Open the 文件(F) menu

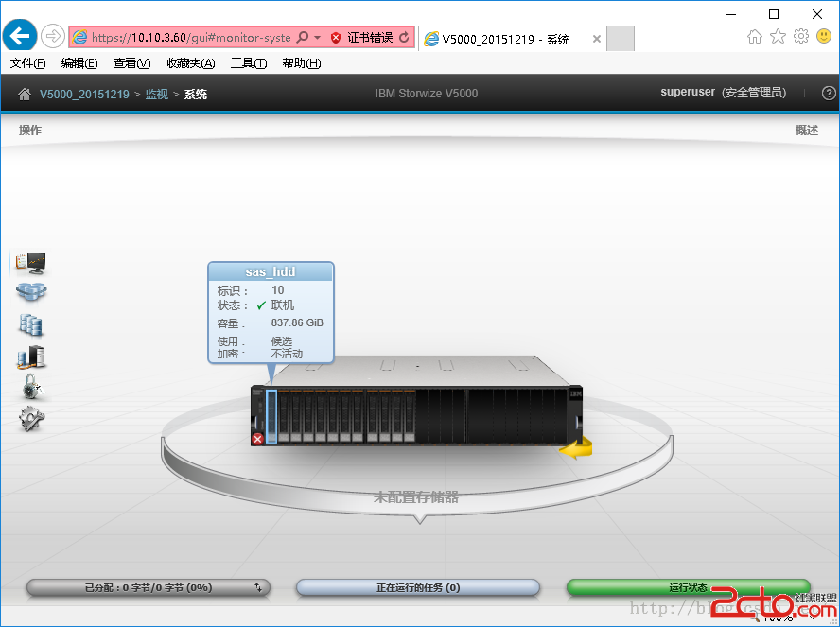click(27, 63)
